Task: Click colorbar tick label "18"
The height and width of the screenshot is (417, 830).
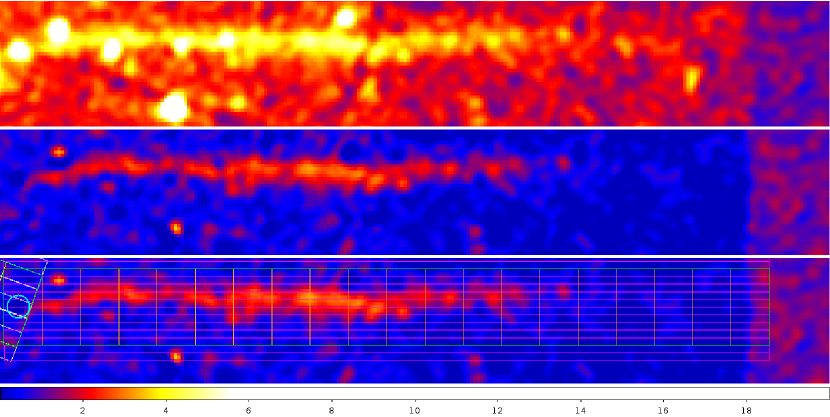Action: (x=746, y=410)
